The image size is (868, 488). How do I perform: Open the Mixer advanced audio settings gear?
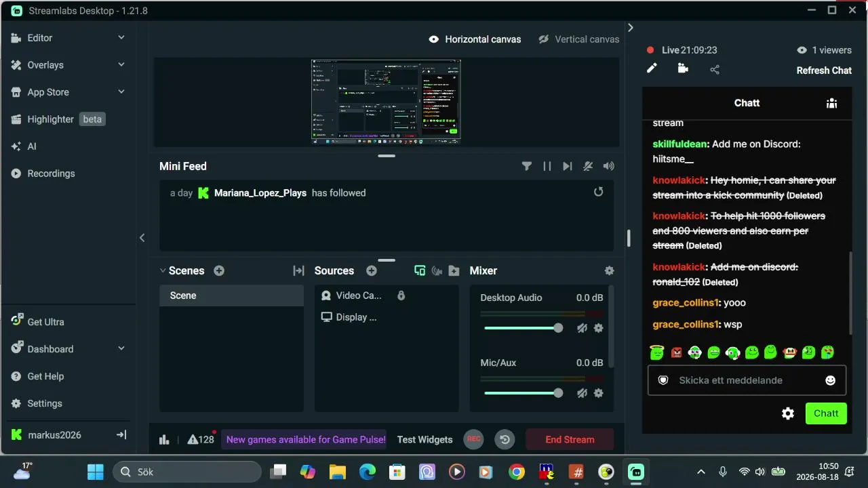(610, 270)
